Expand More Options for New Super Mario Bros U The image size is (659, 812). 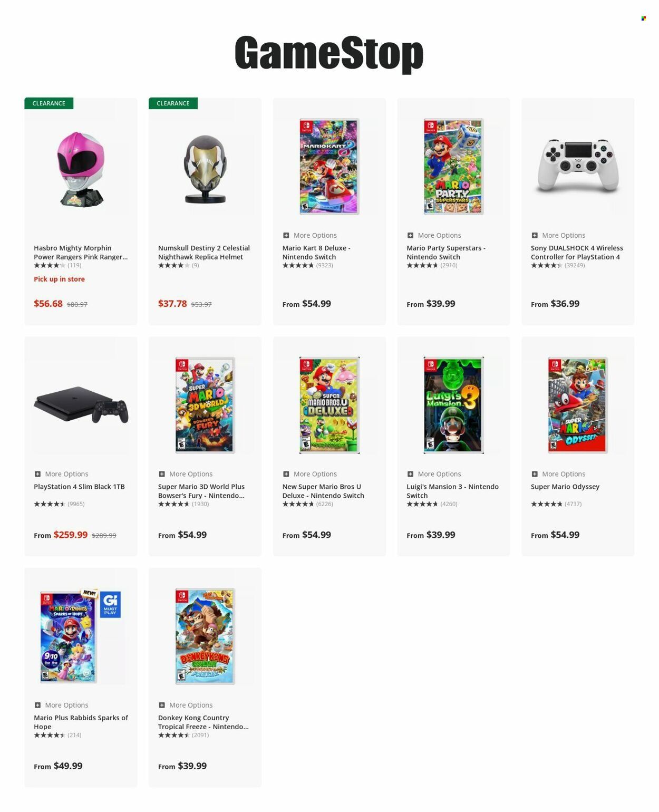coord(309,474)
